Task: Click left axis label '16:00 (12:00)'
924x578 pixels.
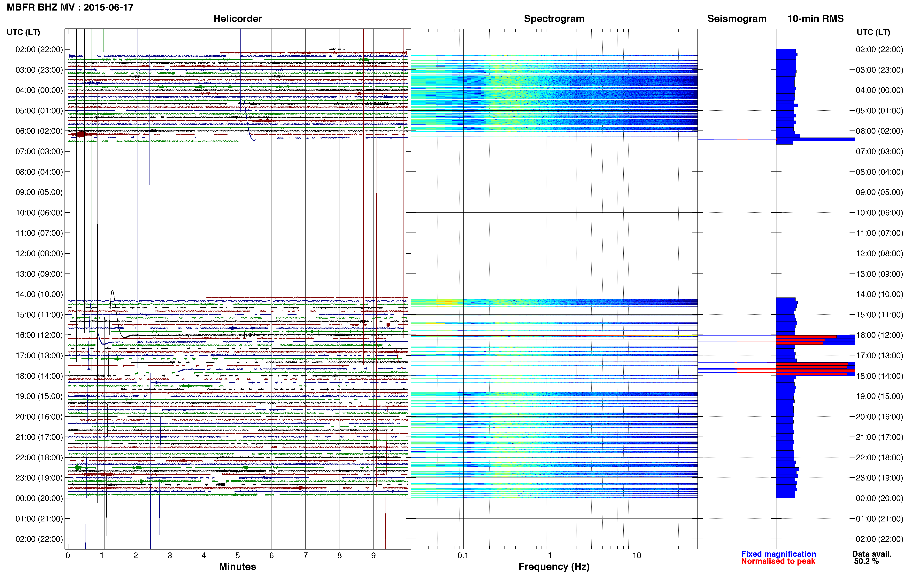Action: (39, 335)
